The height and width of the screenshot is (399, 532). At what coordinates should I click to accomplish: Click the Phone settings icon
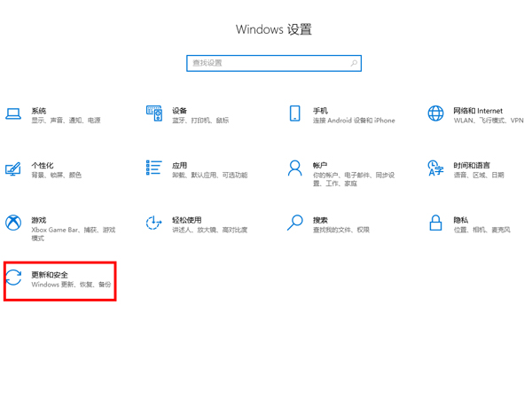tap(295, 113)
